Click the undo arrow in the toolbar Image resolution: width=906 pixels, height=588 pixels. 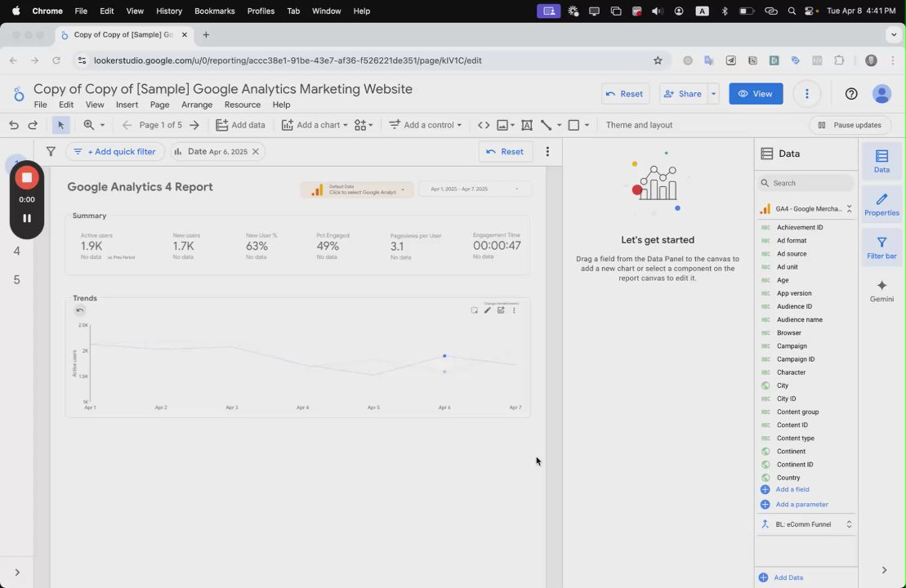[x=14, y=125]
